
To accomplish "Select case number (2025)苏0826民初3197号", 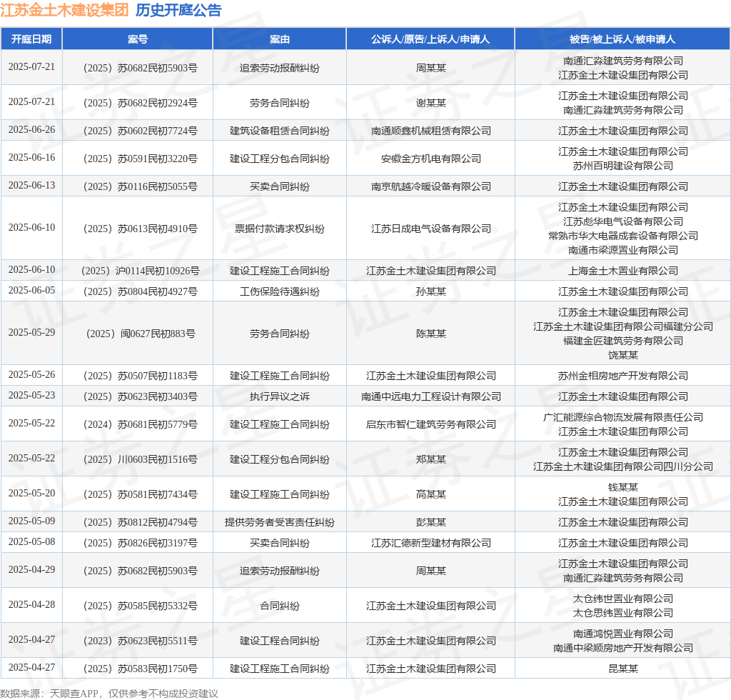I will pos(141,544).
